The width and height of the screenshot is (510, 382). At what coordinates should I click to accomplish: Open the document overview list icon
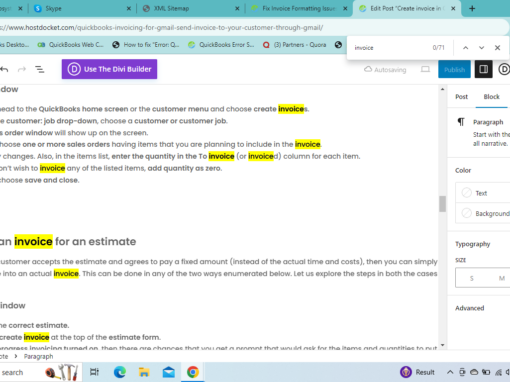click(x=40, y=69)
